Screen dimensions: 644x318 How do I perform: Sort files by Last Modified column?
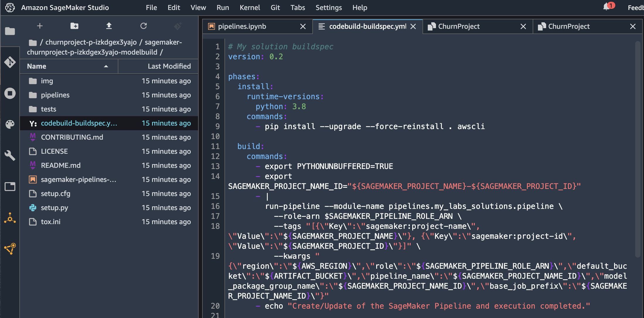pyautogui.click(x=158, y=66)
